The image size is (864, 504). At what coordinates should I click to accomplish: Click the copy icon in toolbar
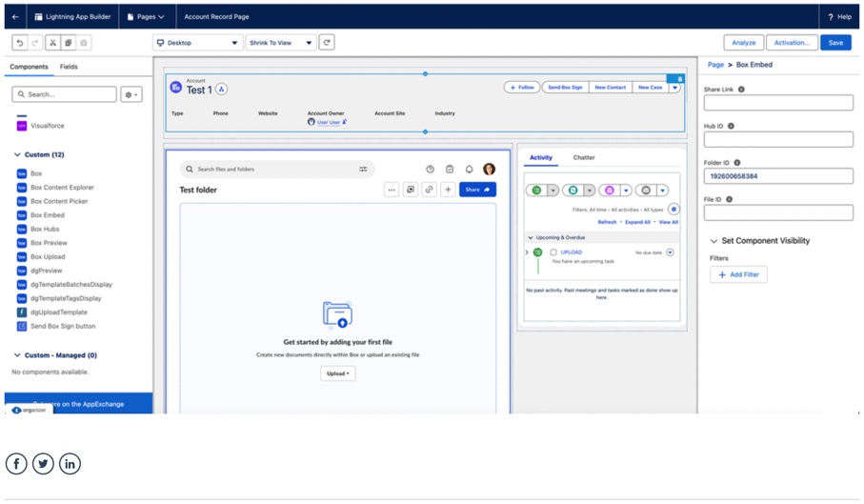tap(69, 43)
